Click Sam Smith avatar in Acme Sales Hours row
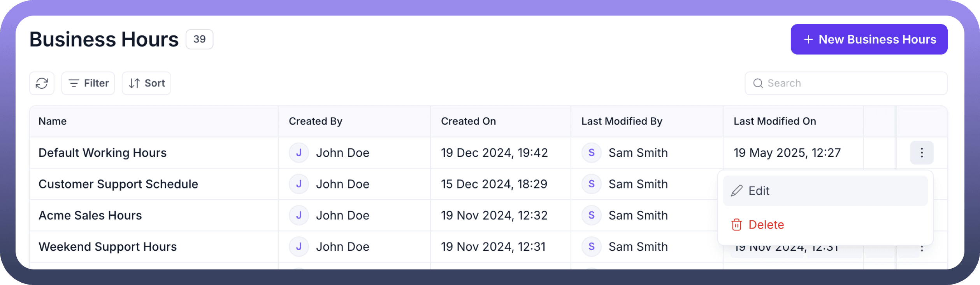980x285 pixels. [x=591, y=215]
